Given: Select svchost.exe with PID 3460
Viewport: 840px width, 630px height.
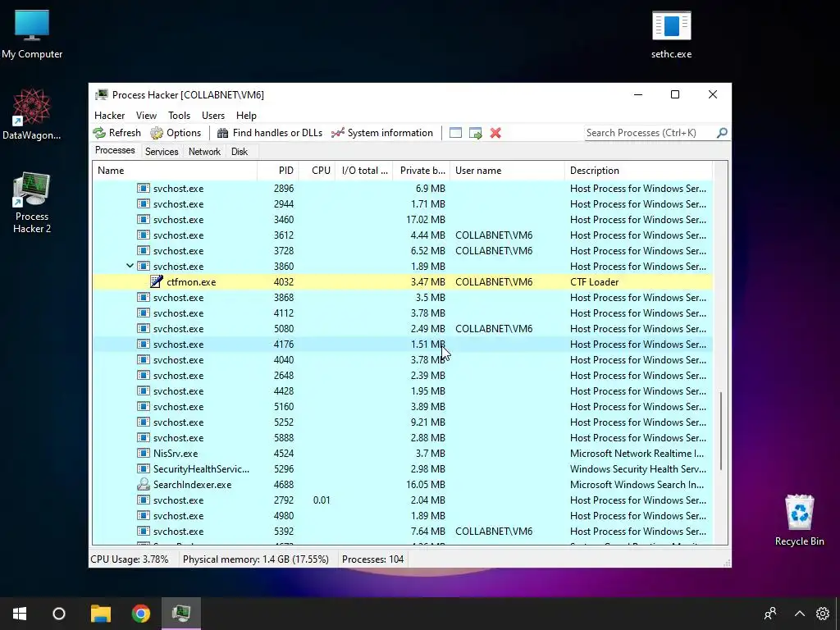Looking at the screenshot, I should [402, 220].
